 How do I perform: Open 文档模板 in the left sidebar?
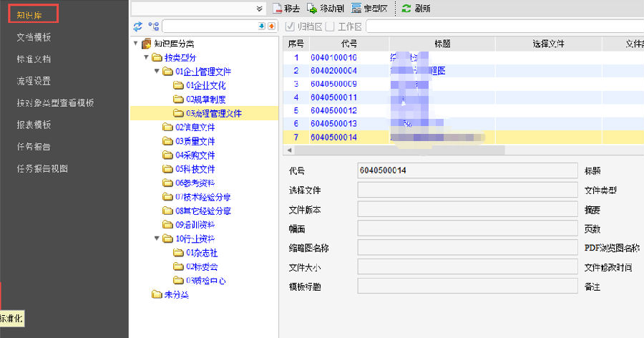point(34,37)
